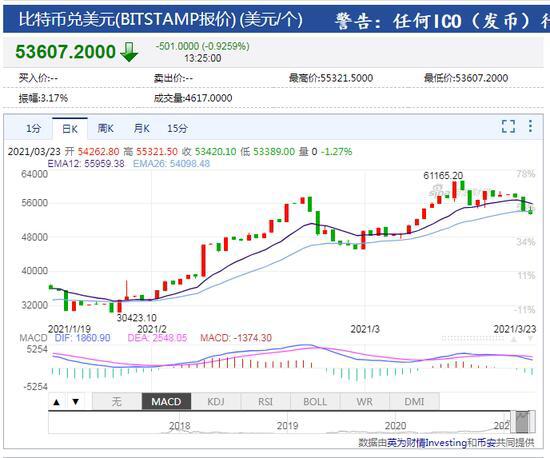Switch indicator to DMI

414,401
